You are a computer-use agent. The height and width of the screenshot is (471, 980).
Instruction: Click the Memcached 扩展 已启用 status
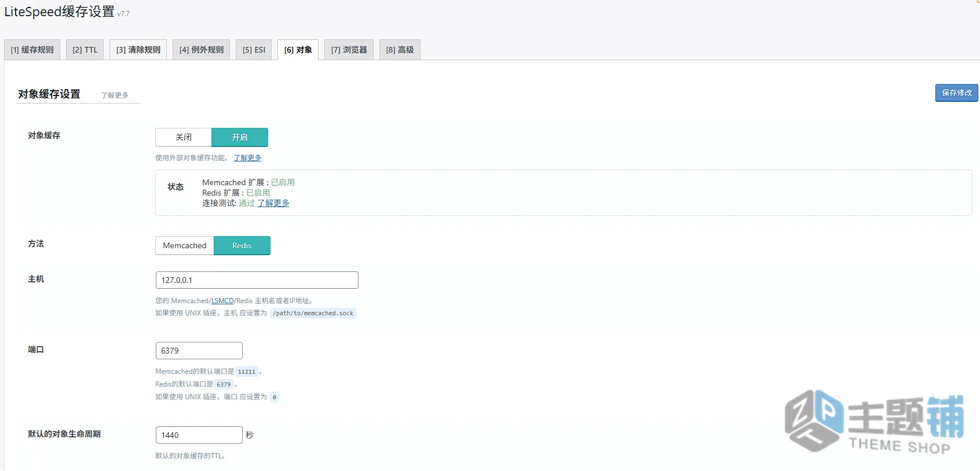click(x=283, y=182)
